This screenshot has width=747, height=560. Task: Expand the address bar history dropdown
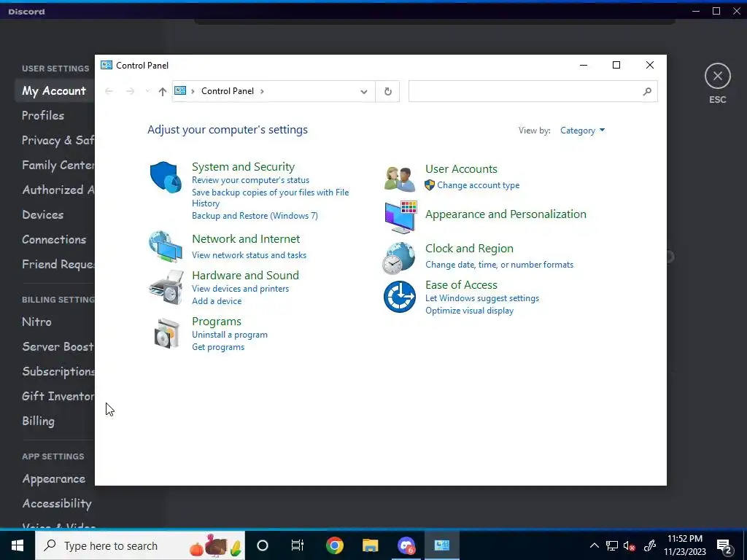(364, 91)
